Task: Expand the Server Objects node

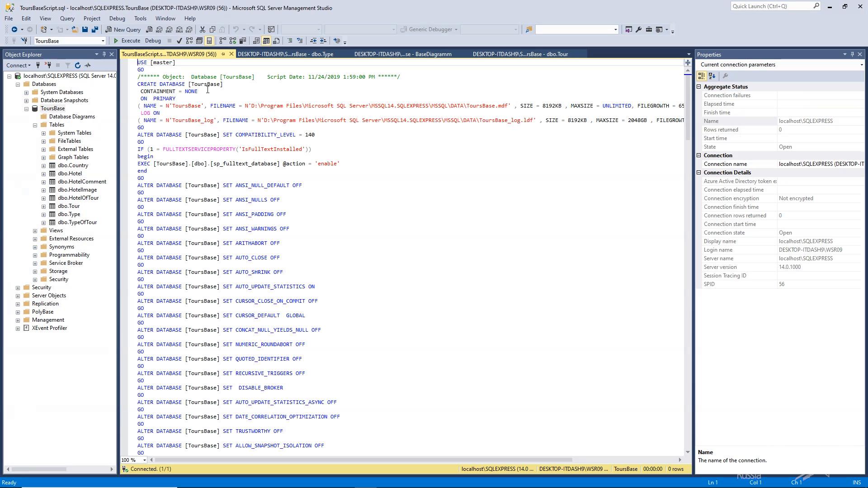Action: 18,296
